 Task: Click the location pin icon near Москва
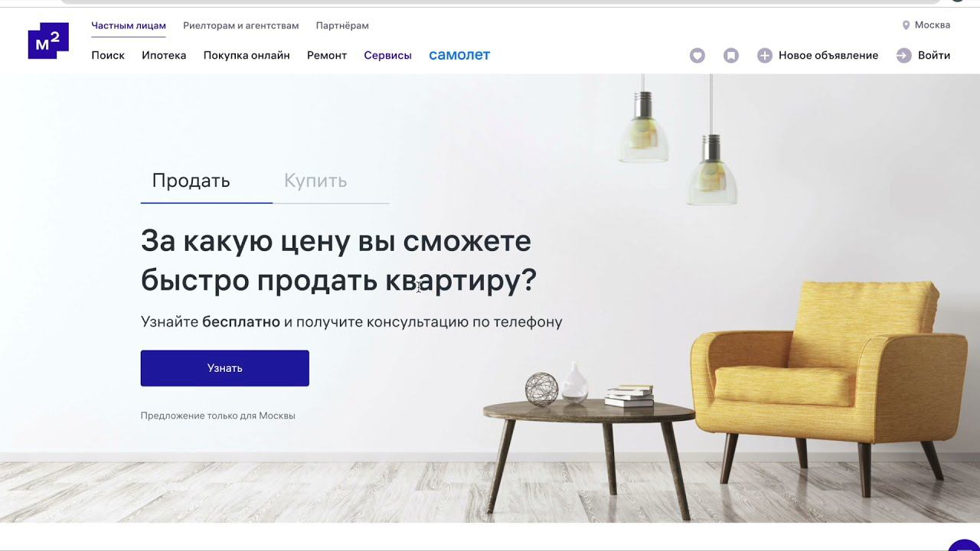pyautogui.click(x=906, y=25)
